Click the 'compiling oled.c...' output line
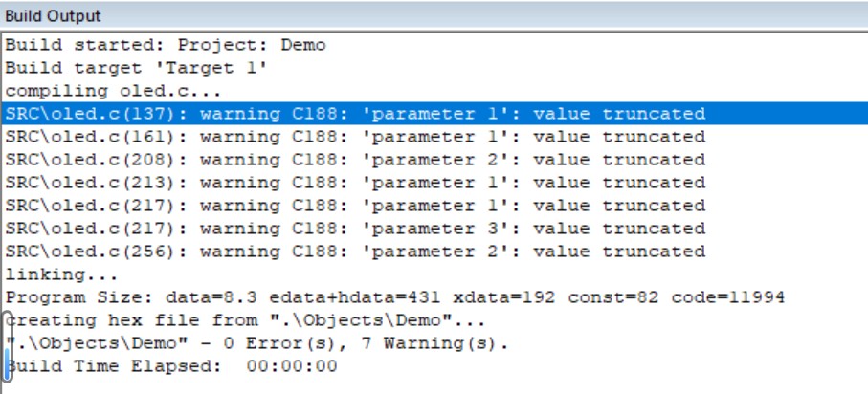The width and height of the screenshot is (868, 394). (113, 91)
